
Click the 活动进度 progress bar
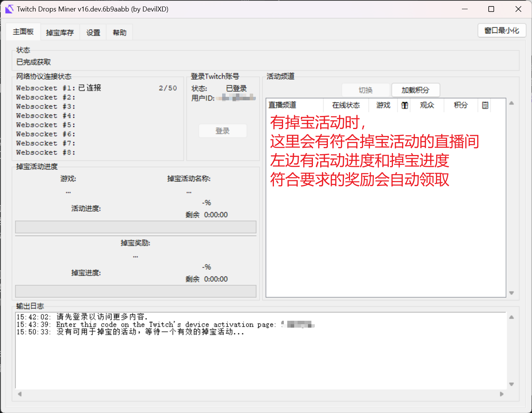136,227
